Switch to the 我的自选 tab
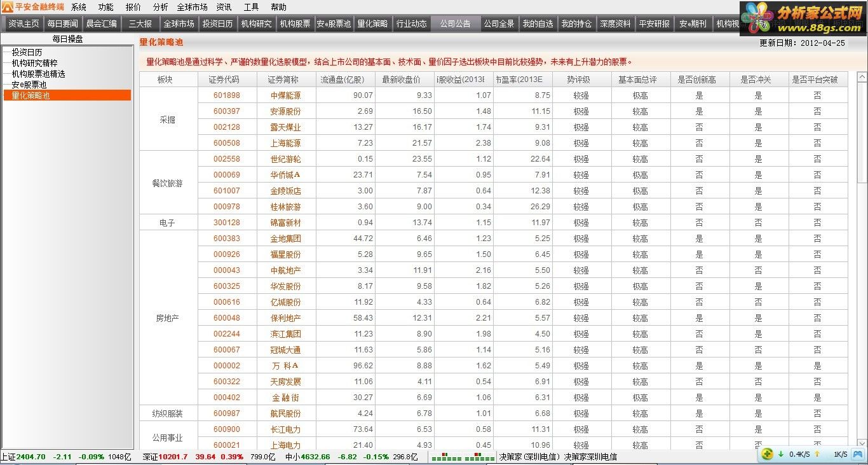This screenshot has width=868, height=465. pos(538,24)
